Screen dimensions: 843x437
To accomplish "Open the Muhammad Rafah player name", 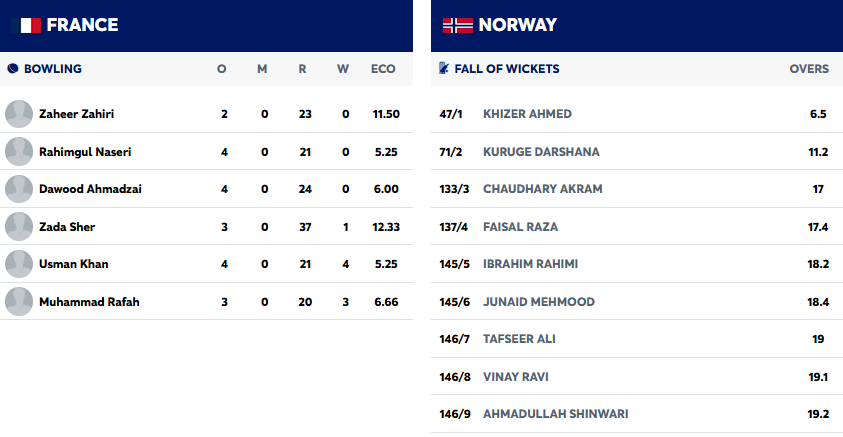I will coord(88,302).
